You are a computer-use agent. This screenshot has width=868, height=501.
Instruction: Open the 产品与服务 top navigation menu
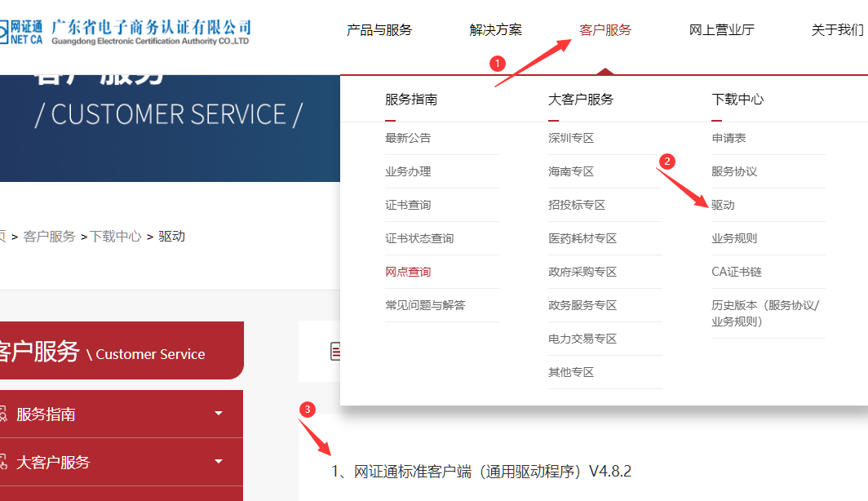pos(379,30)
